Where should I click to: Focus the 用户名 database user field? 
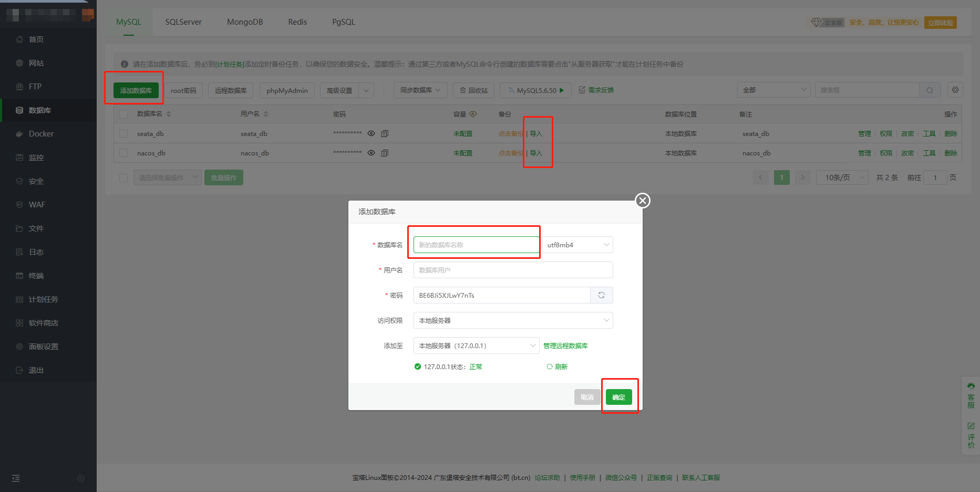pyautogui.click(x=513, y=270)
